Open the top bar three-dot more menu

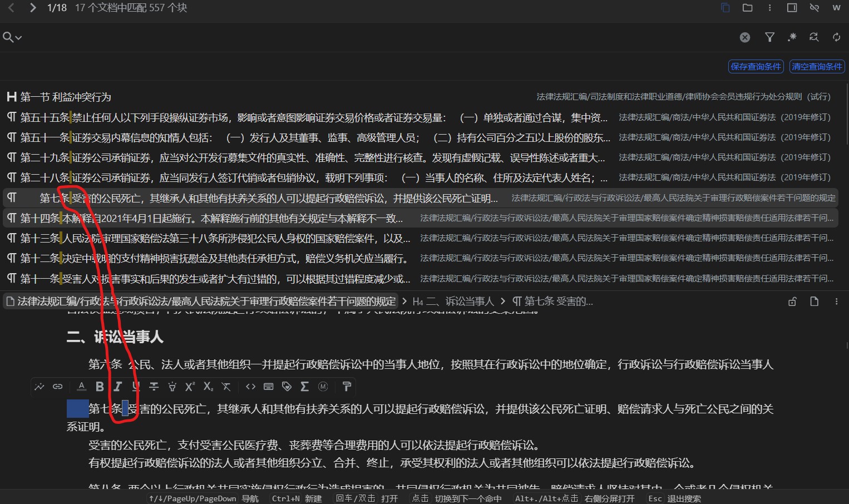tap(770, 8)
